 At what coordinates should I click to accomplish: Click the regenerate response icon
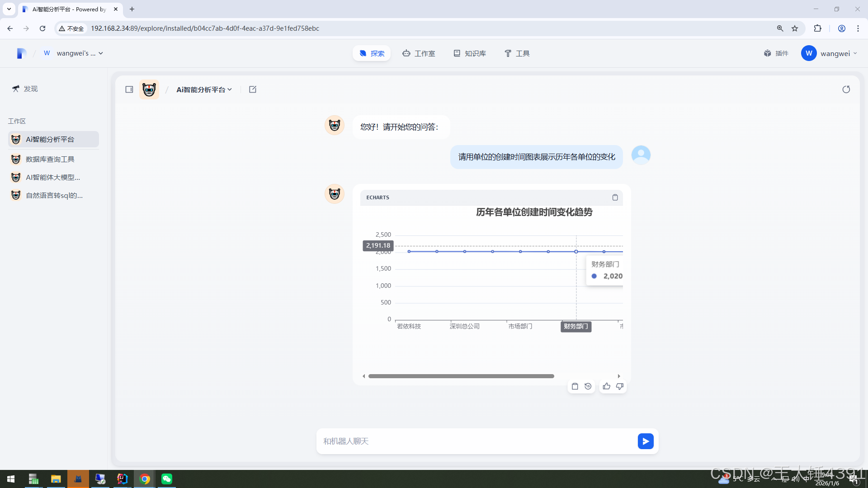pyautogui.click(x=588, y=386)
